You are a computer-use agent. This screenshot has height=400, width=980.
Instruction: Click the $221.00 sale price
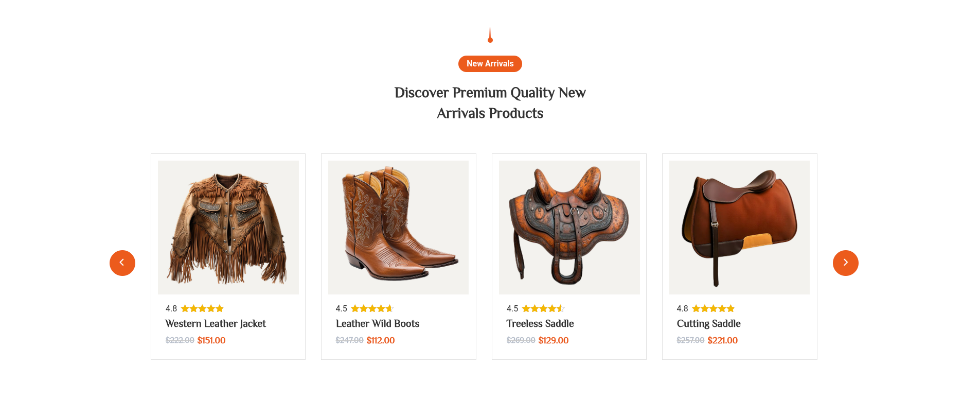[722, 340]
